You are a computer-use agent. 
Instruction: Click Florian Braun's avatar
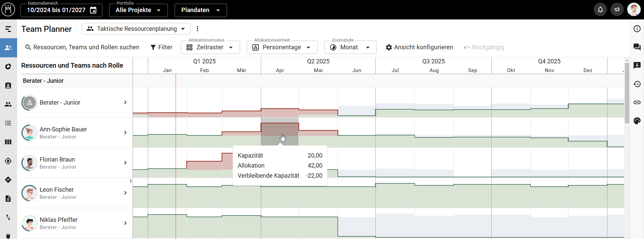pyautogui.click(x=30, y=163)
